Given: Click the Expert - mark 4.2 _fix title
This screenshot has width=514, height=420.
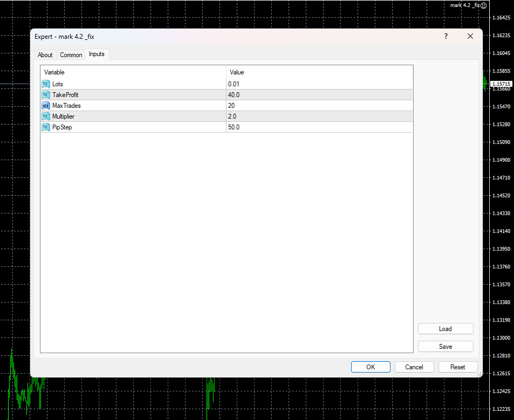Looking at the screenshot, I should pos(64,37).
